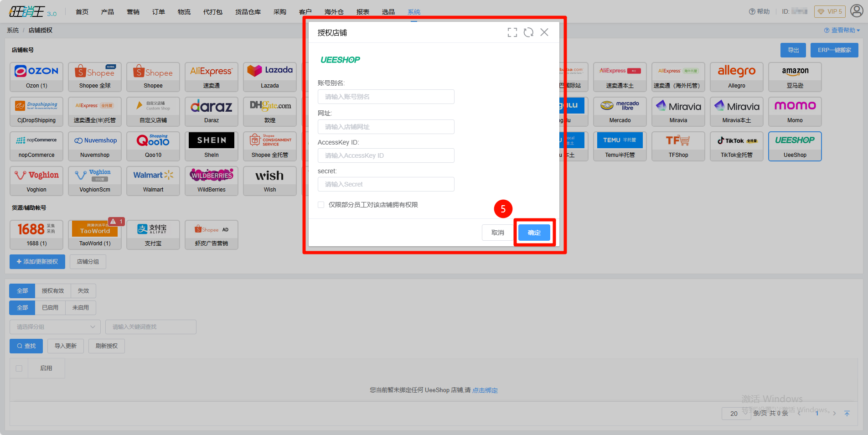Select the Daraz platform tile
868x435 pixels.
pyautogui.click(x=212, y=112)
